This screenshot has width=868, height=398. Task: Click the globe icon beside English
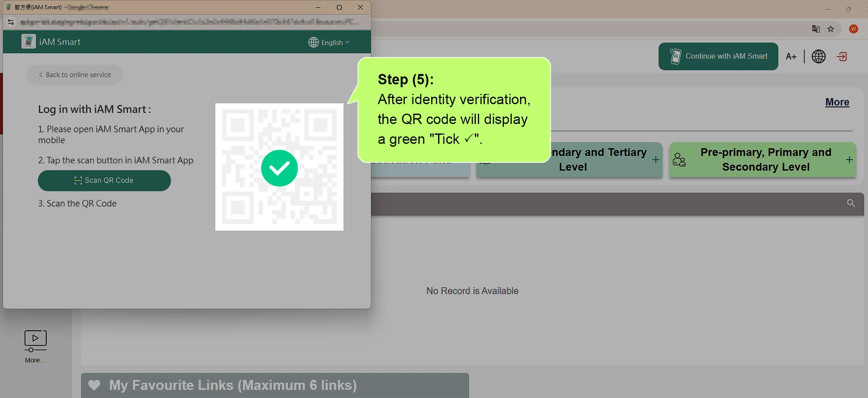(313, 42)
